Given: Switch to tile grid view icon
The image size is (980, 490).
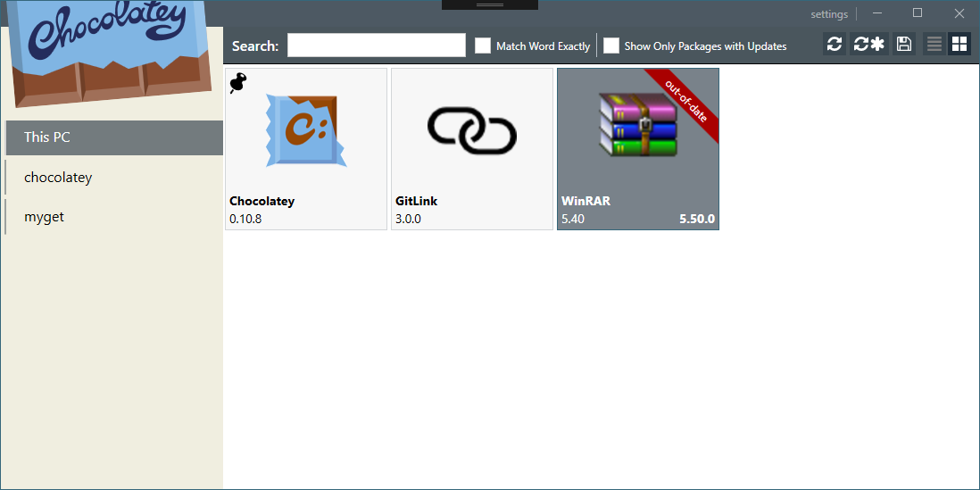Looking at the screenshot, I should pyautogui.click(x=959, y=44).
